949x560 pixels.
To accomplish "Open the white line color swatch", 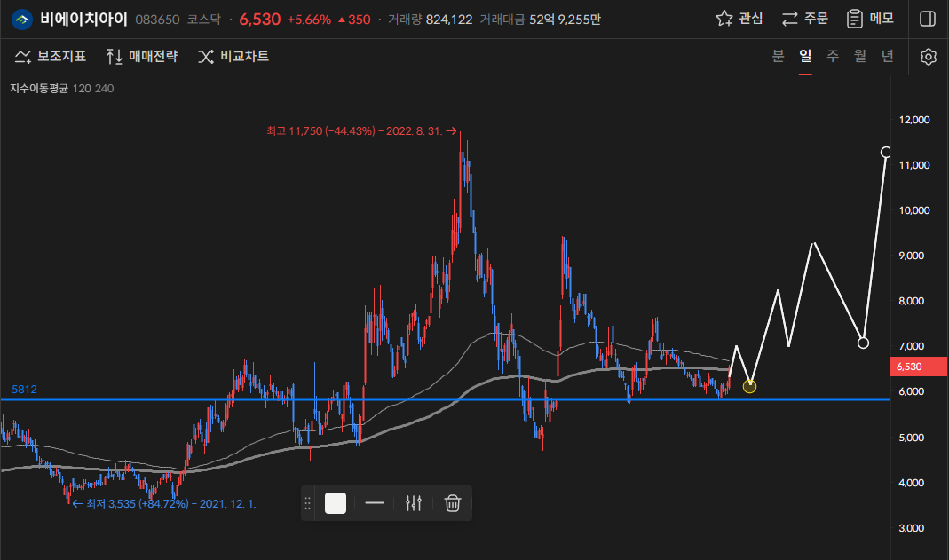I will coord(336,503).
